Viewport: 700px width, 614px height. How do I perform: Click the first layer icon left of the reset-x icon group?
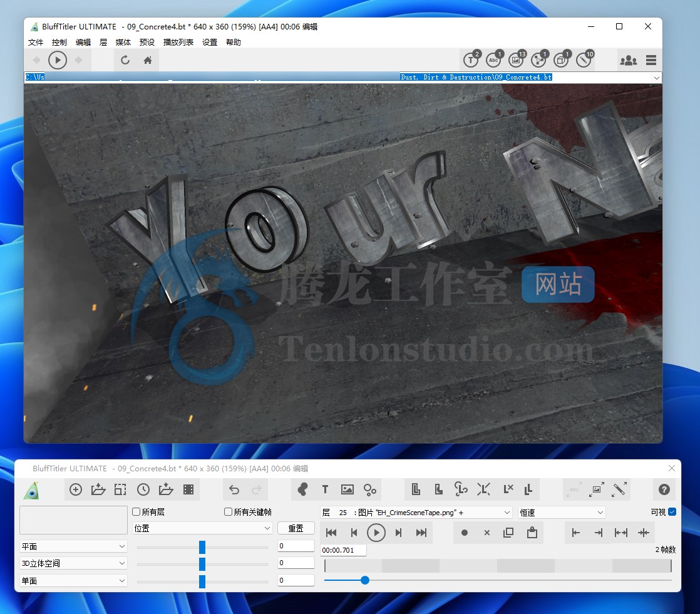click(416, 489)
